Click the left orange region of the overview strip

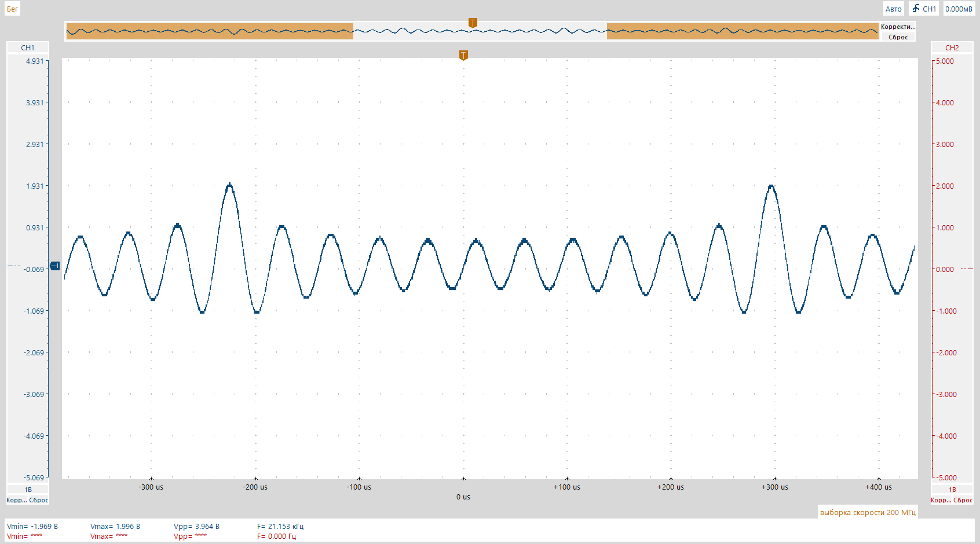pos(210,31)
